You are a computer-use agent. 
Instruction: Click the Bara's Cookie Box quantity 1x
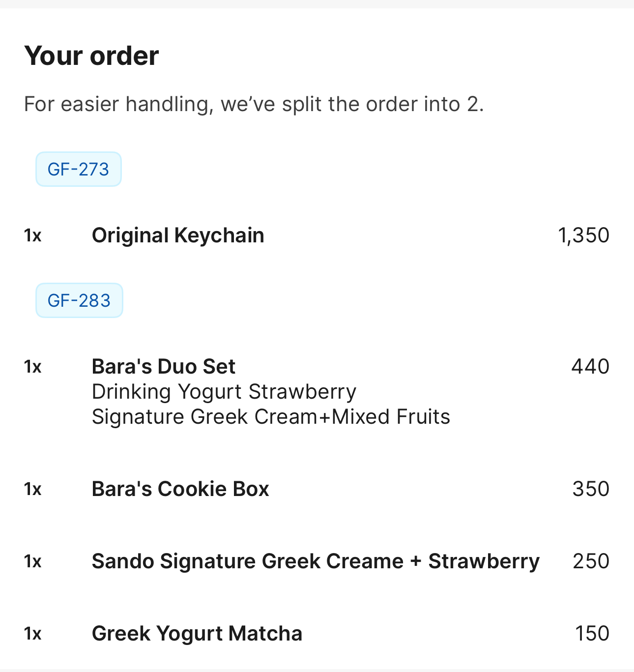[x=32, y=489]
